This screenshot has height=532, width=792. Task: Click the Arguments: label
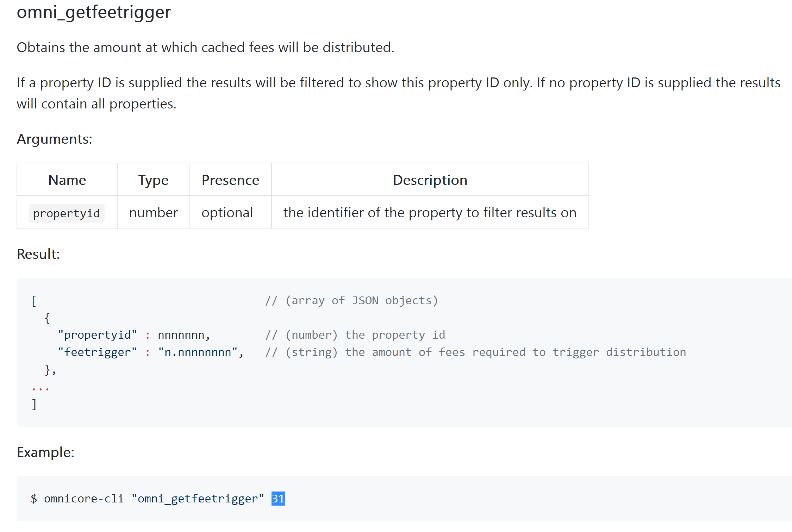[x=55, y=139]
